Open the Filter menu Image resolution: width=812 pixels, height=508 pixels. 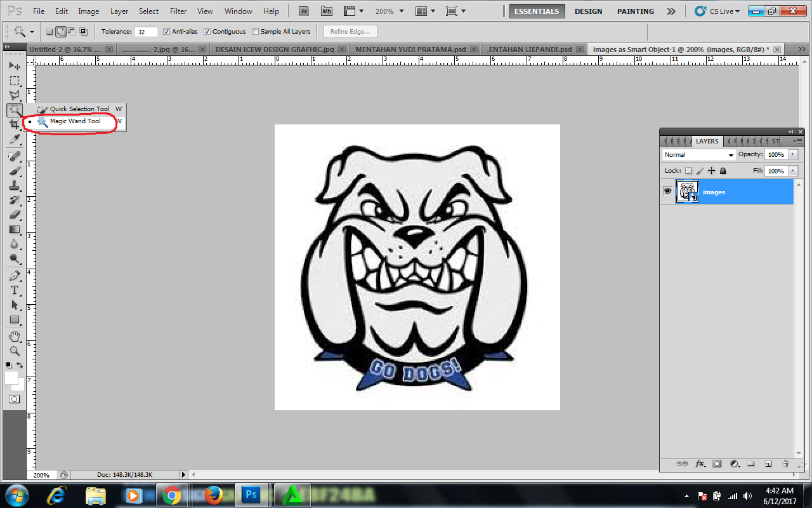[179, 11]
